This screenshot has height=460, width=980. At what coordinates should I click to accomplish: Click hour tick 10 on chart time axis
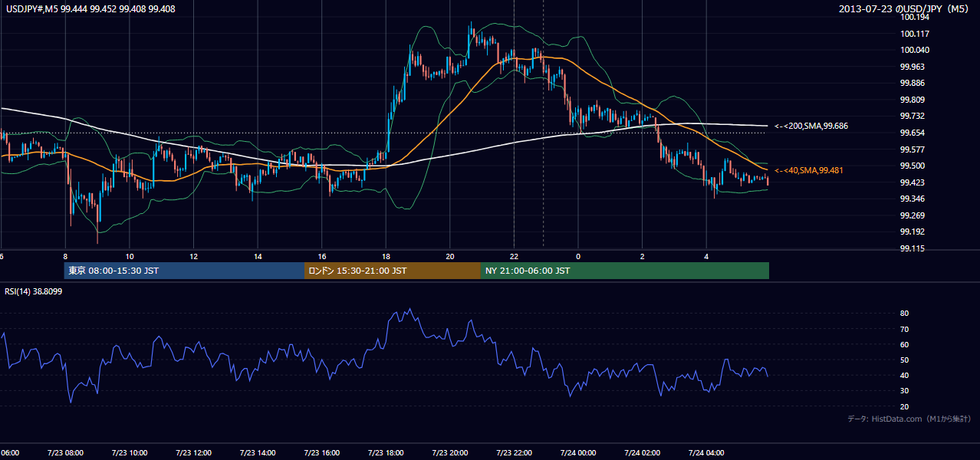[130, 257]
